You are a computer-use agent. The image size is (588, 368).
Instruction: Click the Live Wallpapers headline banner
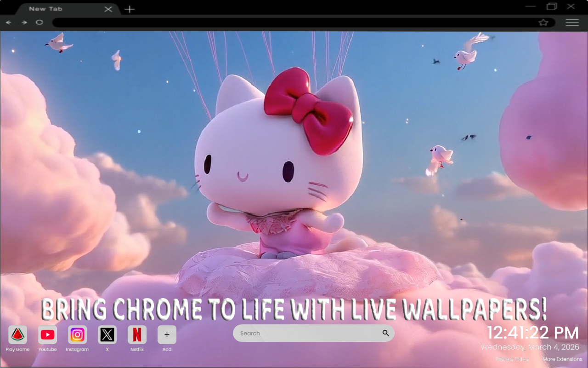pyautogui.click(x=294, y=309)
